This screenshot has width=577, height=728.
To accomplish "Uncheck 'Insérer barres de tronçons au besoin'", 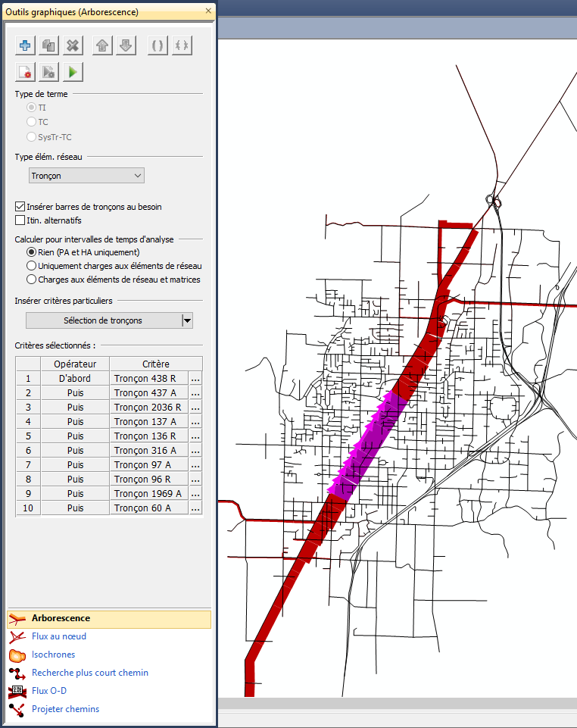I will (20, 206).
